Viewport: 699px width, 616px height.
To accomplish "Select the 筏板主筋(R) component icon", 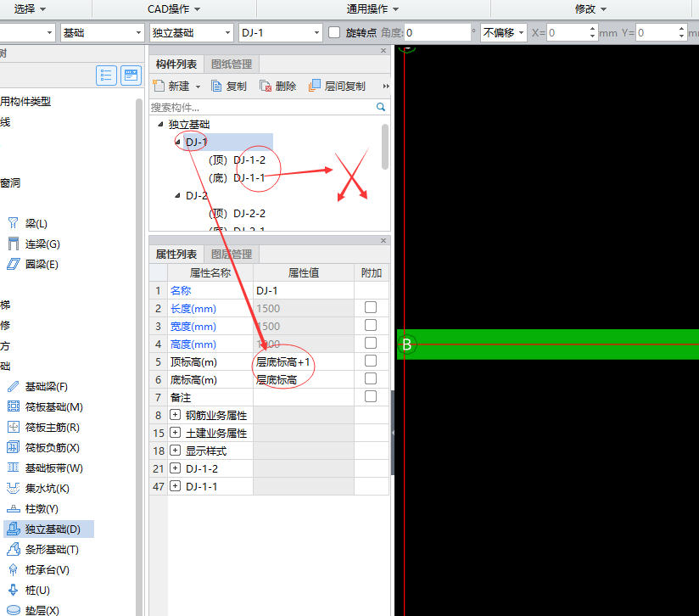I will (x=14, y=427).
